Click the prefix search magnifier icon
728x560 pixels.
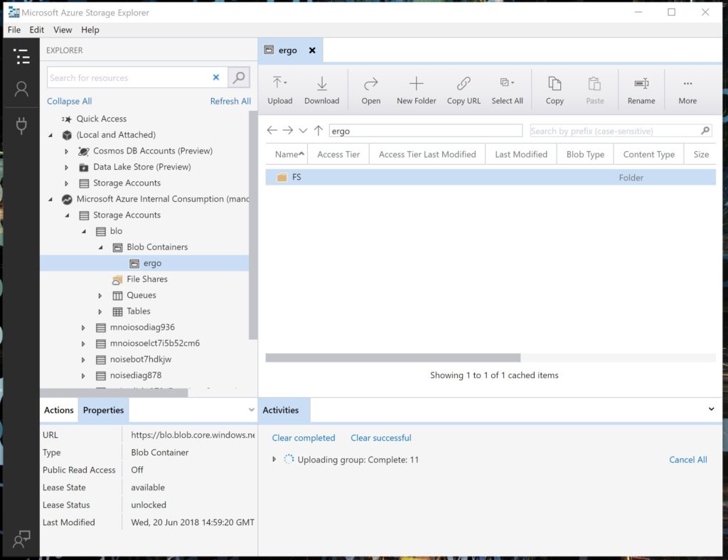[705, 131]
